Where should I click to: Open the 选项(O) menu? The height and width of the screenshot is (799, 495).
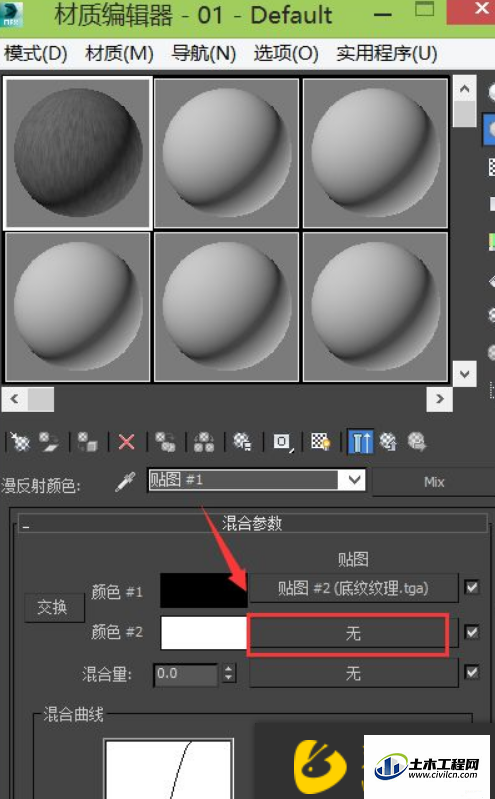click(x=286, y=53)
